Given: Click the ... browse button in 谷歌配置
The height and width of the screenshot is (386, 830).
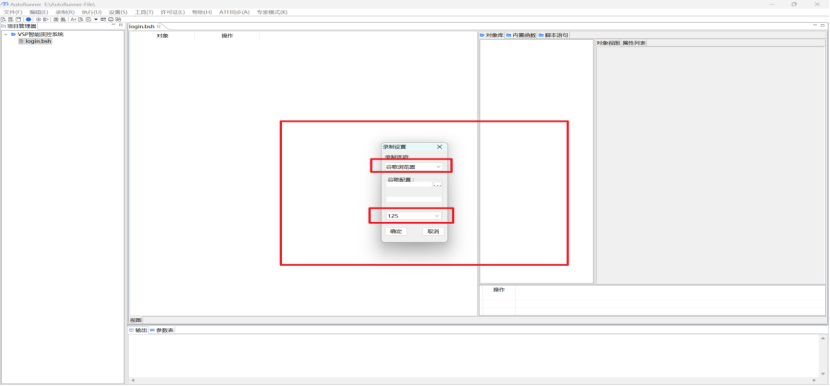Looking at the screenshot, I should coord(437,185).
